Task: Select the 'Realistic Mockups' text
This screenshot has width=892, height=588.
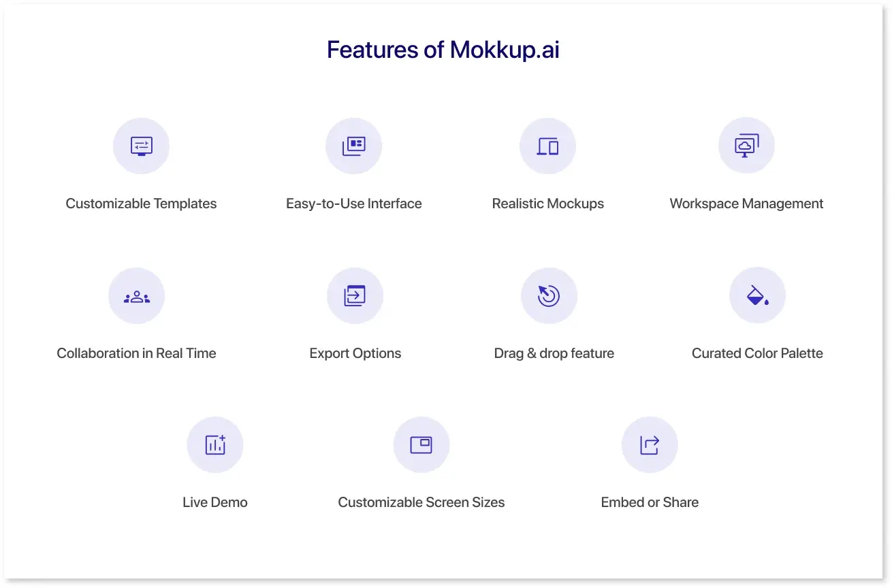Action: [548, 203]
